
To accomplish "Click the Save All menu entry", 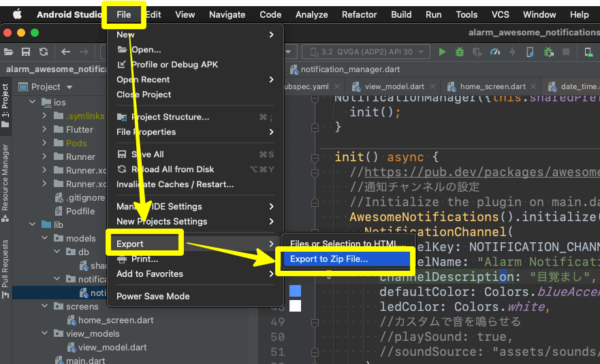I will pyautogui.click(x=195, y=154).
